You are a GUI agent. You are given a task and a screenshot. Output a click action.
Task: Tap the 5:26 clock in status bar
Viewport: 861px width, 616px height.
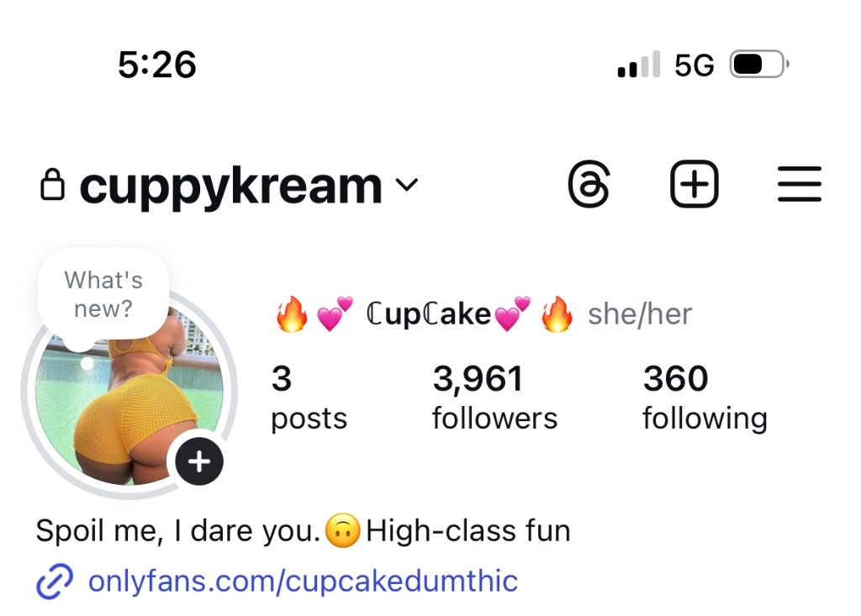(x=157, y=65)
